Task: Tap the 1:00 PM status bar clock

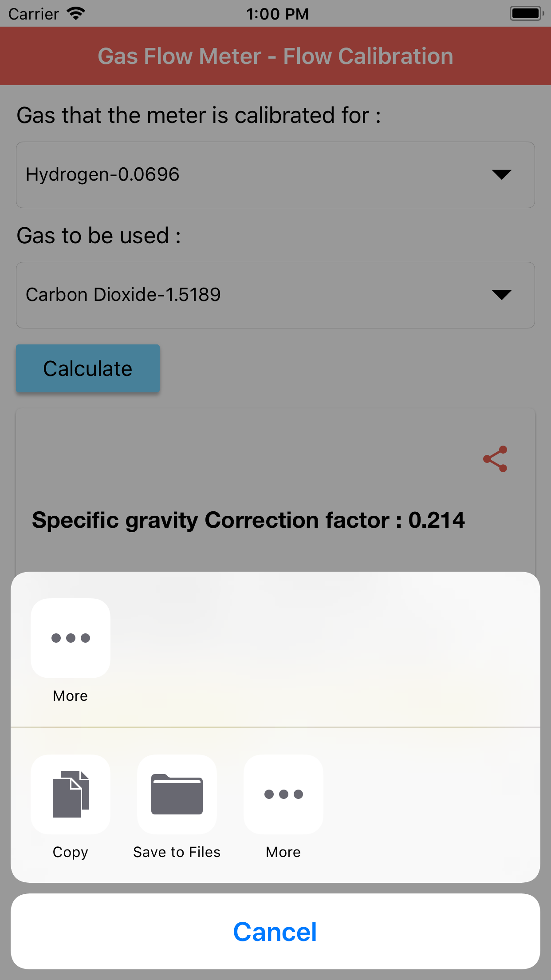Action: pos(277,14)
